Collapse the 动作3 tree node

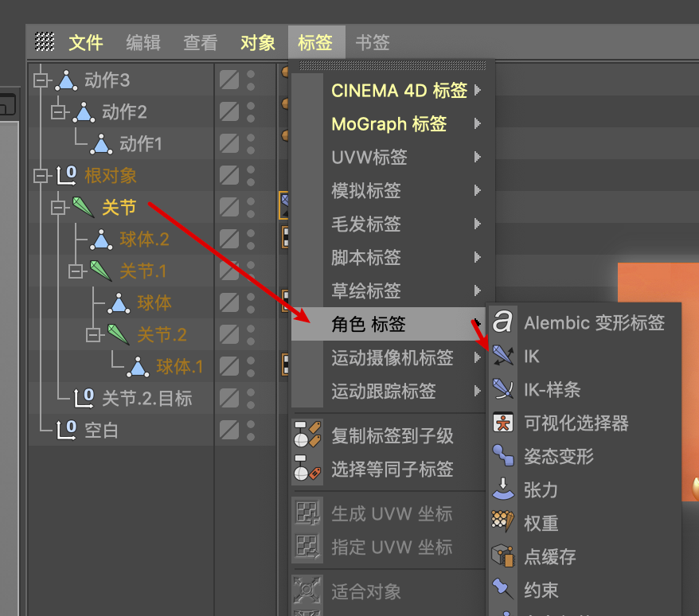tap(41, 80)
